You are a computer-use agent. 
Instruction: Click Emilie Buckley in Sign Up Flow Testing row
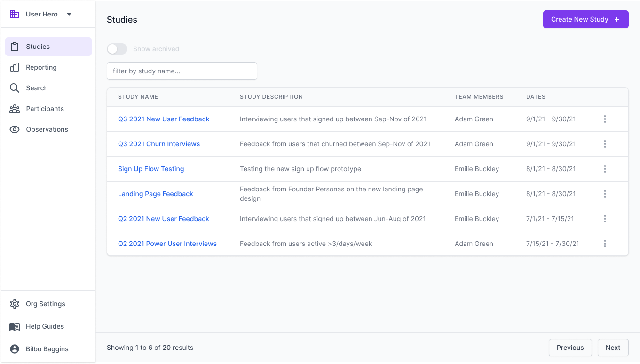[x=477, y=169]
